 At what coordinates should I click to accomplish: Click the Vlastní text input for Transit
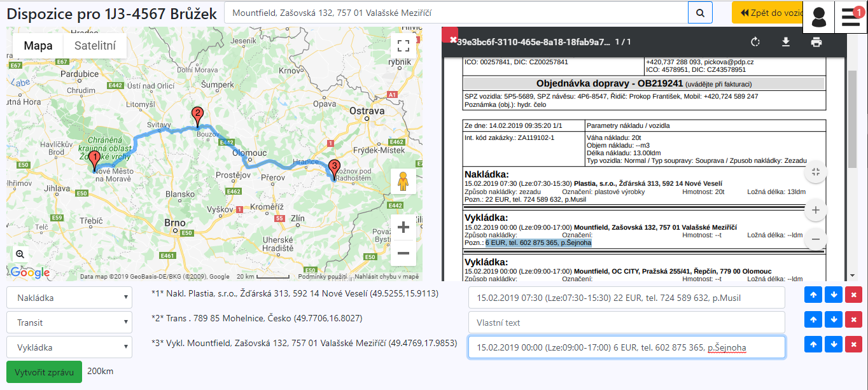[x=627, y=323]
